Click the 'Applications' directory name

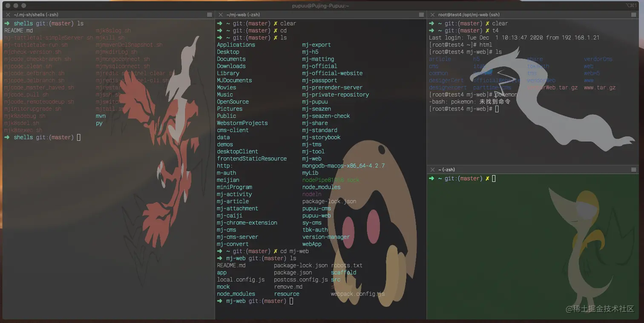point(236,45)
